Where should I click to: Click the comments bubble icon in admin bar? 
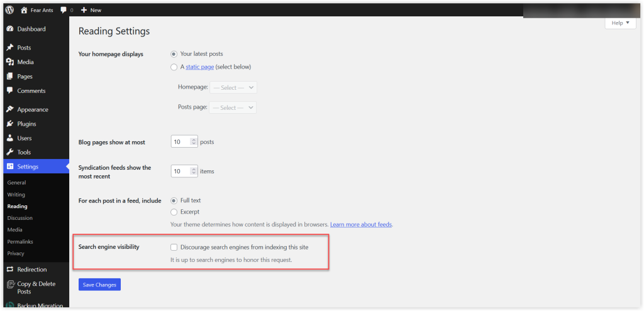tap(64, 10)
